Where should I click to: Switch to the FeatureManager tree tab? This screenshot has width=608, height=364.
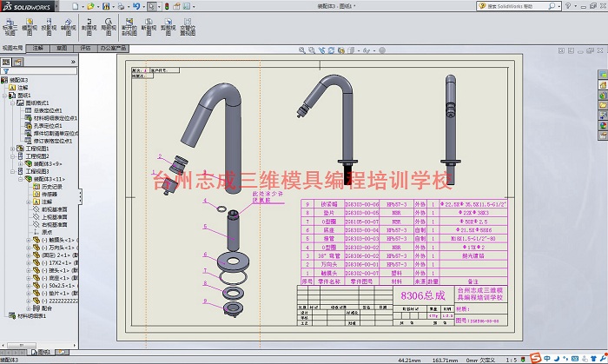click(6, 62)
